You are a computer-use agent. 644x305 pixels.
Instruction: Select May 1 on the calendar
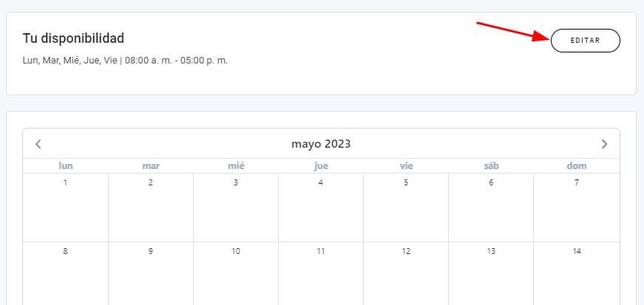[x=66, y=207]
